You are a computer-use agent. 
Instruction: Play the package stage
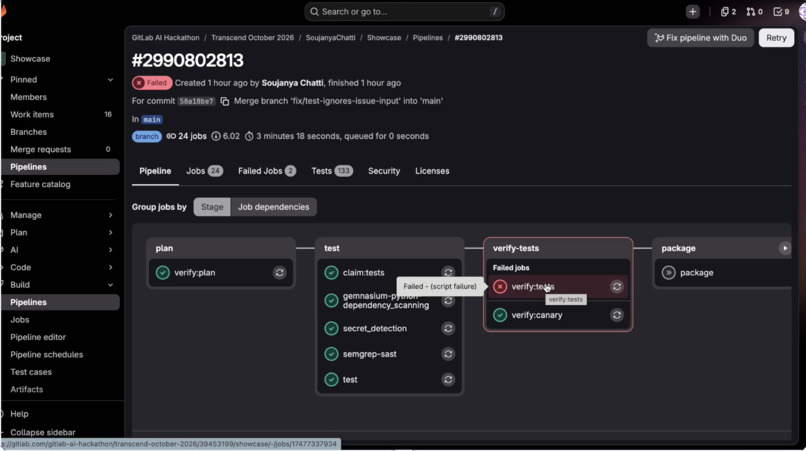[785, 248]
